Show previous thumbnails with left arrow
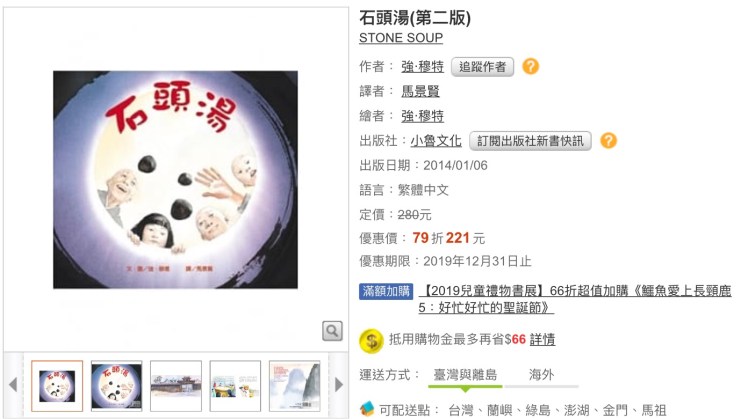748x419 pixels. [x=13, y=385]
